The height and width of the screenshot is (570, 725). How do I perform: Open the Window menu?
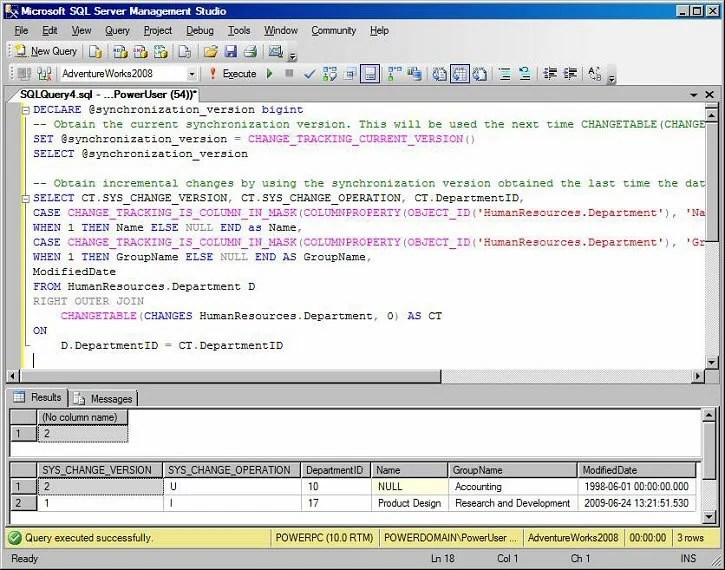281,31
